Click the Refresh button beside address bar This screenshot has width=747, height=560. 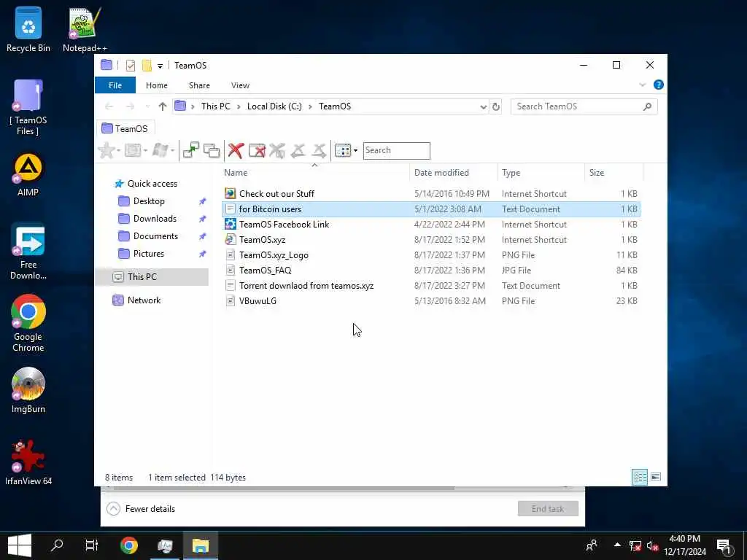point(496,106)
